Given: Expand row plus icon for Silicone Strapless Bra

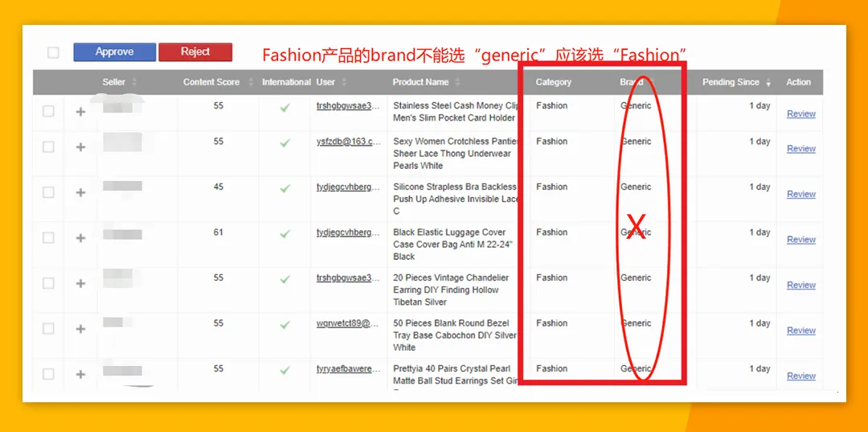Looking at the screenshot, I should point(80,193).
